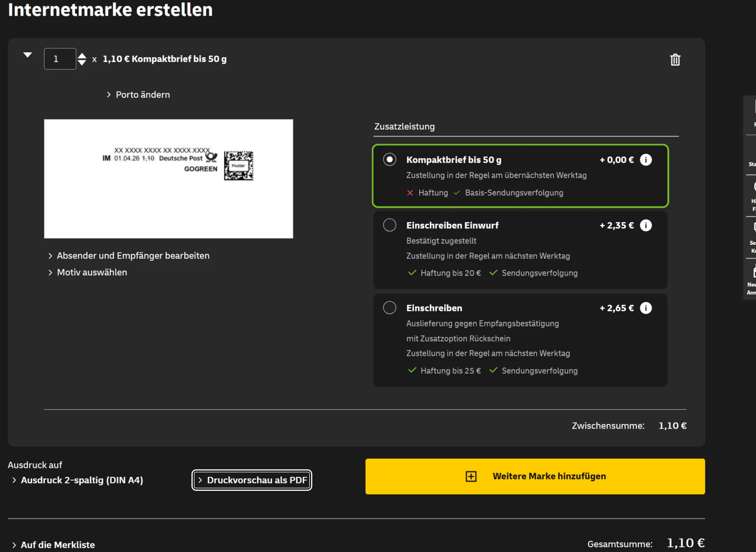This screenshot has height=552, width=756.
Task: Add to list via Auf die Merkliste
Action: point(53,545)
